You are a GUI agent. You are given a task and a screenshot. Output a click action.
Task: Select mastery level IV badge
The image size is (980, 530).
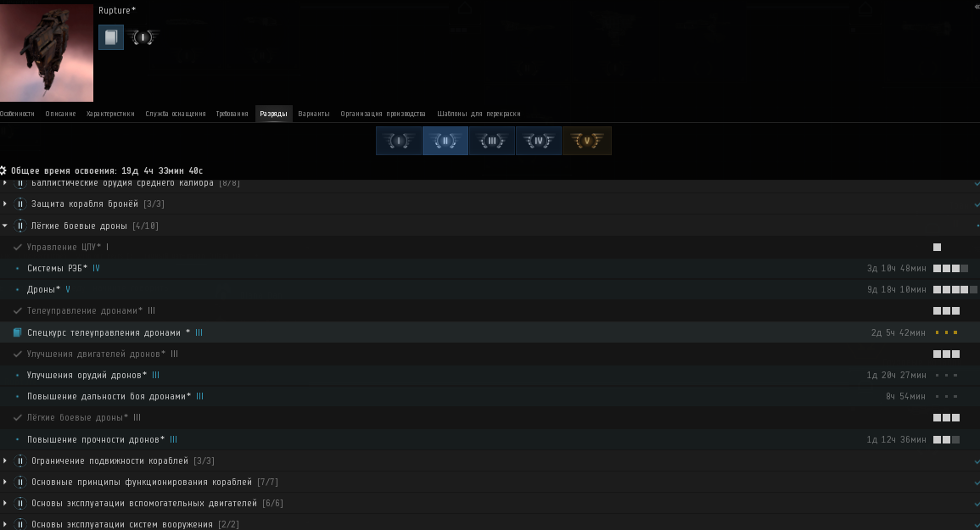(538, 141)
